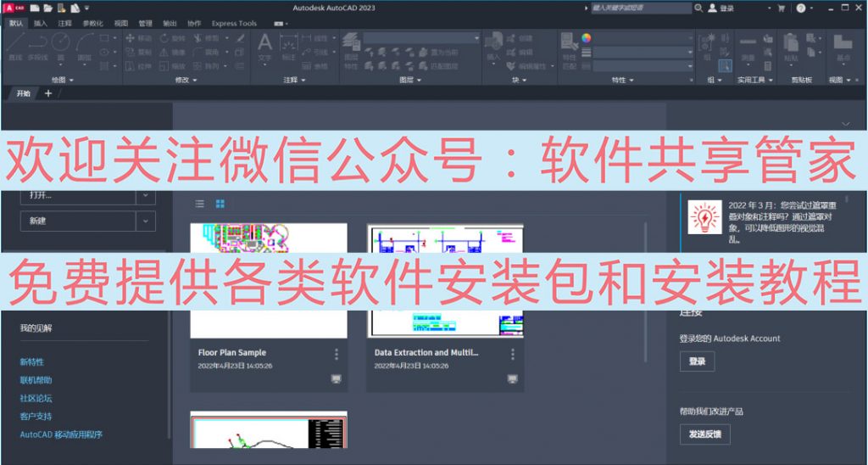Expand the 修改 panel flyout

coord(186,80)
